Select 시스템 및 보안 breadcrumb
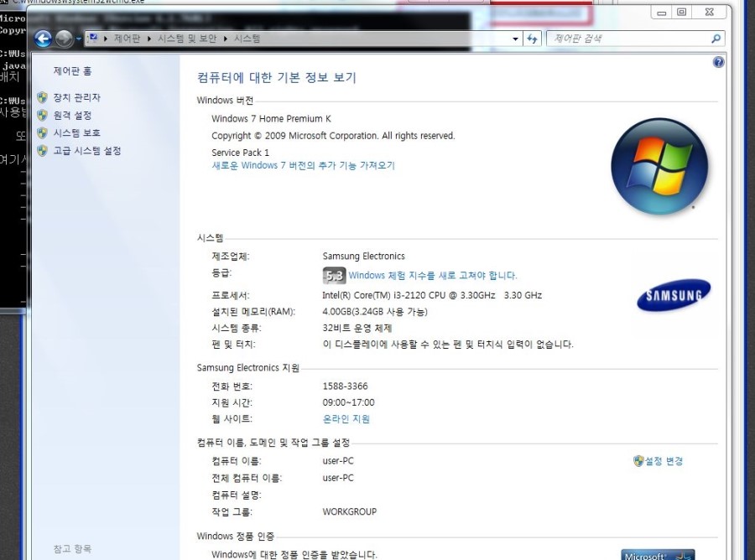 click(x=187, y=39)
